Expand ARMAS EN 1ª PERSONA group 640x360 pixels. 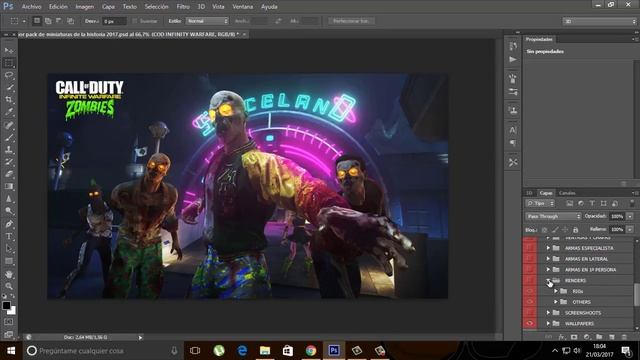pyautogui.click(x=548, y=269)
